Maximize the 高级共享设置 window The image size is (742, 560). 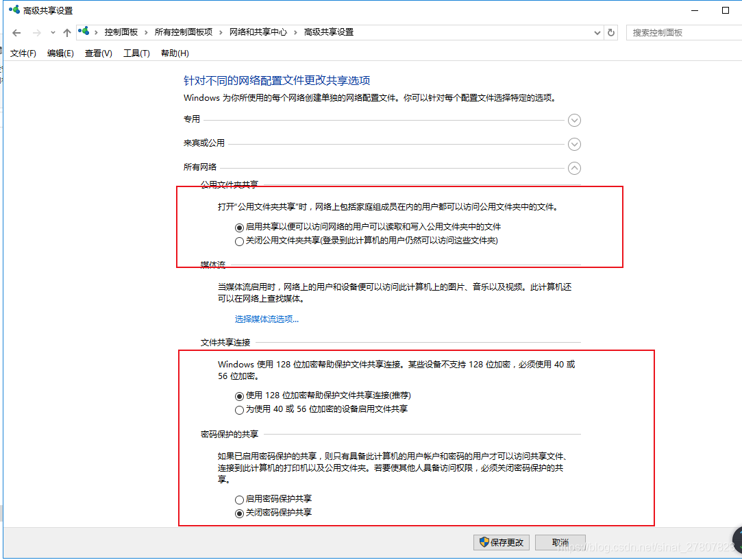(x=726, y=10)
